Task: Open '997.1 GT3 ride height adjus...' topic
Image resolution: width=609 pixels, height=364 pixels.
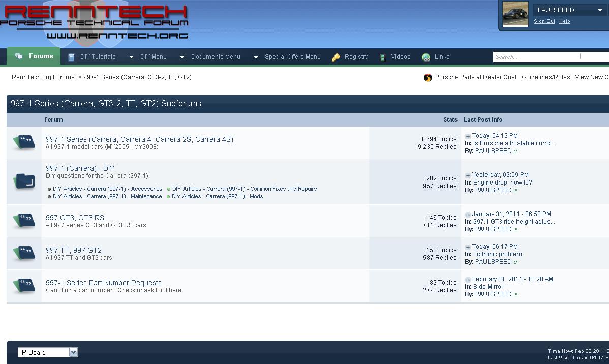Action: (x=514, y=222)
